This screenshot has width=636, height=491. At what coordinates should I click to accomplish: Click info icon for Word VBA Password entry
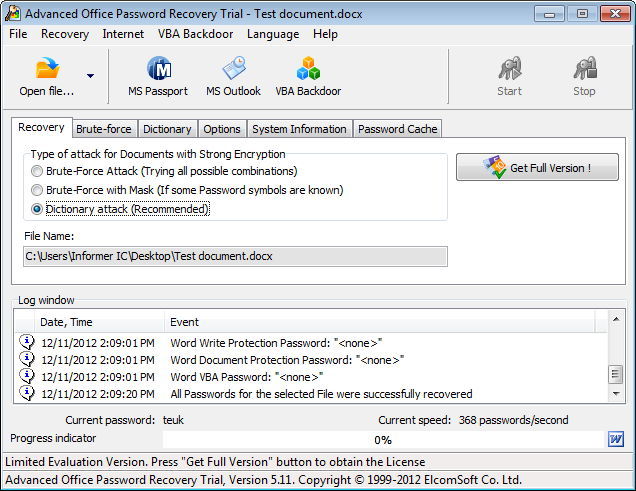[27, 376]
